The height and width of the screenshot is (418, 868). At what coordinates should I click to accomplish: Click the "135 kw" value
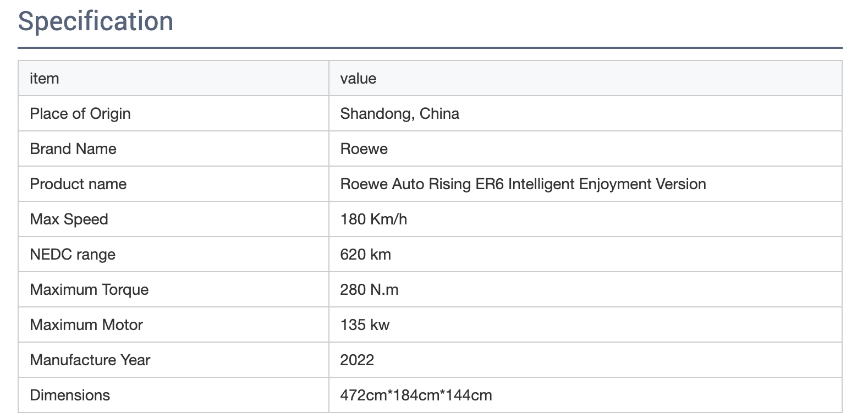365,325
